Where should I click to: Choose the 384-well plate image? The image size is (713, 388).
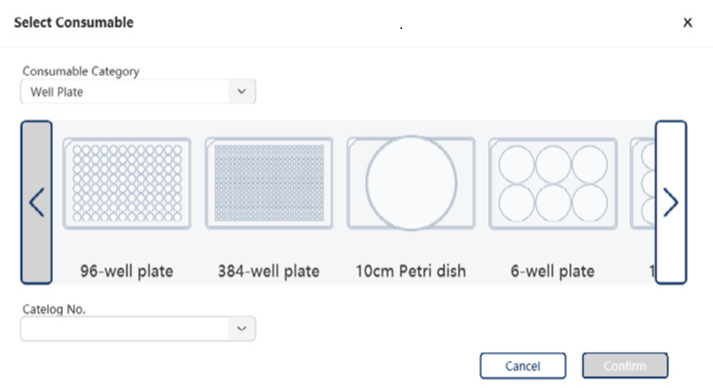point(269,183)
